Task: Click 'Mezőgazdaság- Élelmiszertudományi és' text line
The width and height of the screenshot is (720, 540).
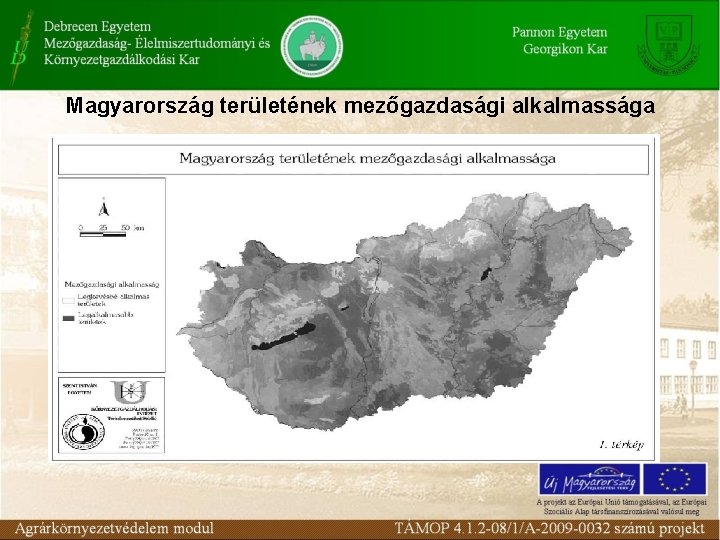Action: (157, 43)
